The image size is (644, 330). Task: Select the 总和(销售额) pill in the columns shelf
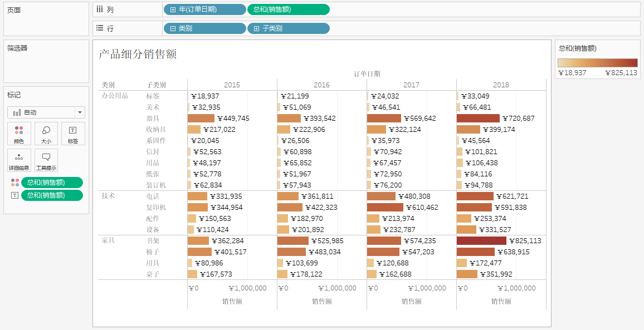(x=288, y=9)
